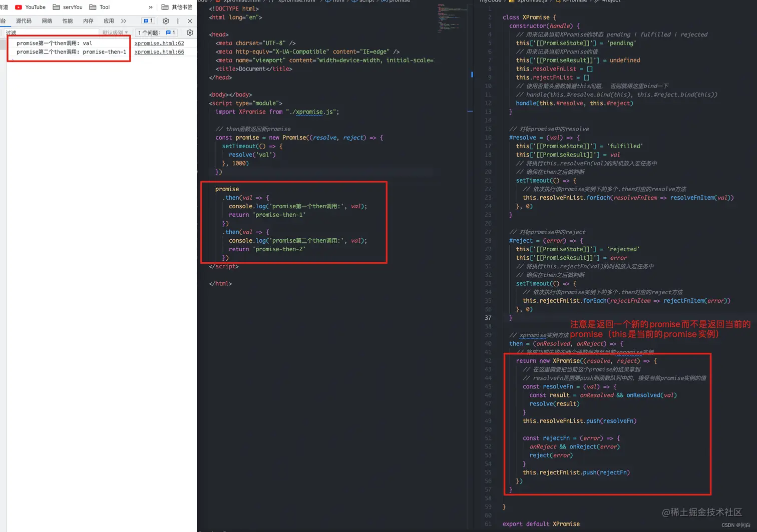
Task: Click the this.resolveFnList.push(resolveFn) line
Action: 579,421
